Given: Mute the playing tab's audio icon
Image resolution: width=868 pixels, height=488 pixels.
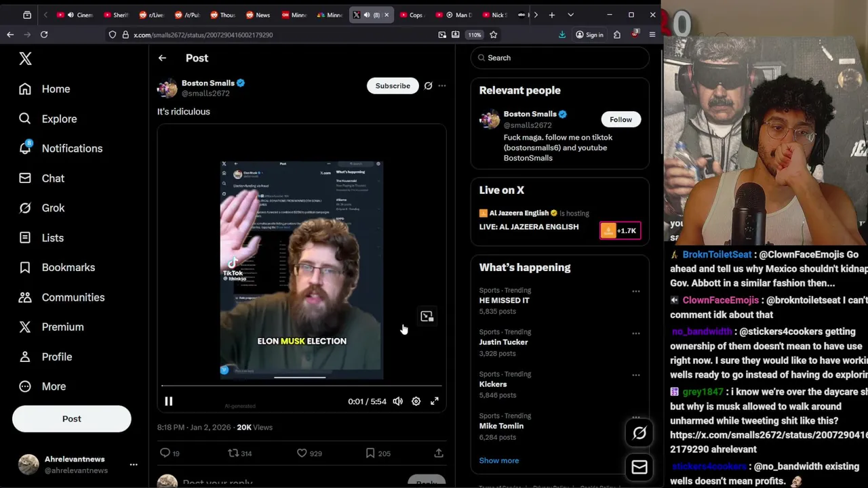Looking at the screenshot, I should coord(367,15).
